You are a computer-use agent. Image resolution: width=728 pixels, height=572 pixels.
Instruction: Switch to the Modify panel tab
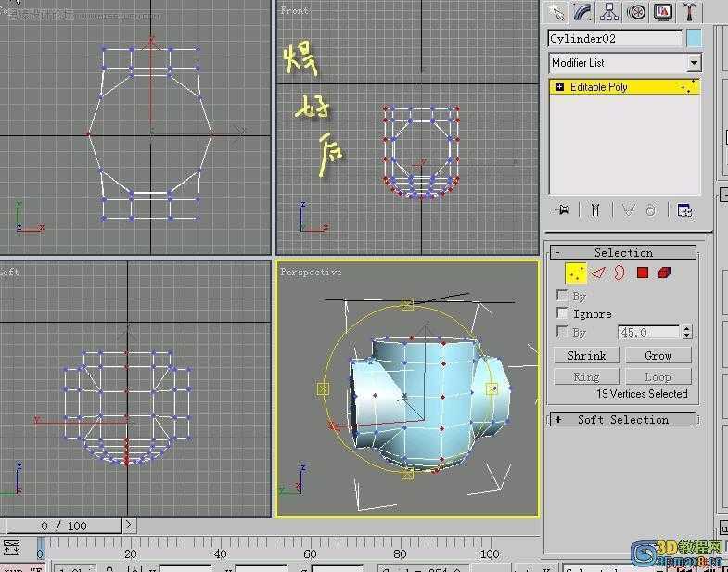pos(582,12)
